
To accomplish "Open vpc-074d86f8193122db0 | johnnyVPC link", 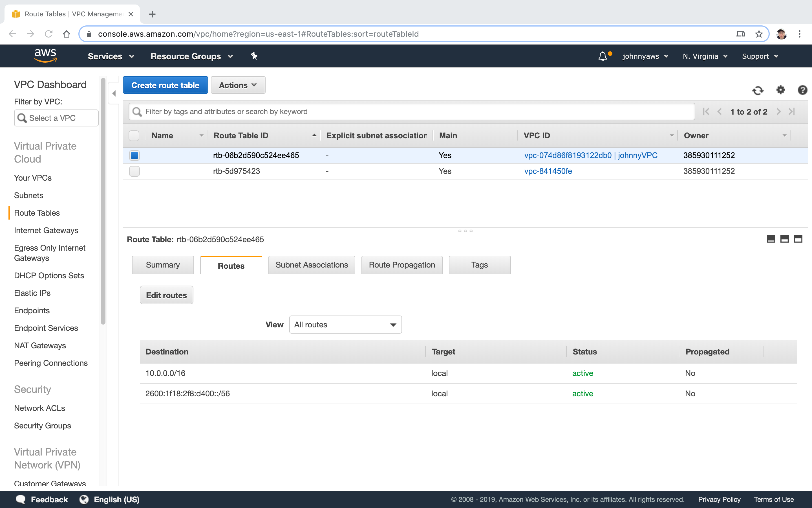I will tap(591, 155).
